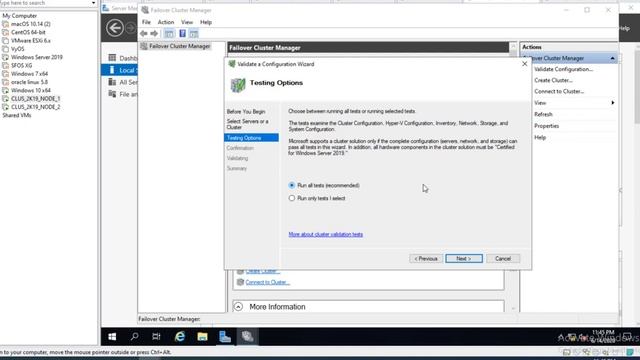This screenshot has width=640, height=360.
Task: Open All Servers in Server Manager sidebar
Action: 122,82
